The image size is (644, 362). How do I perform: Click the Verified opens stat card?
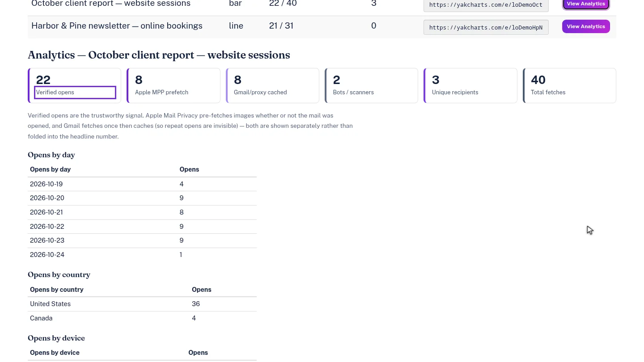pos(74,85)
